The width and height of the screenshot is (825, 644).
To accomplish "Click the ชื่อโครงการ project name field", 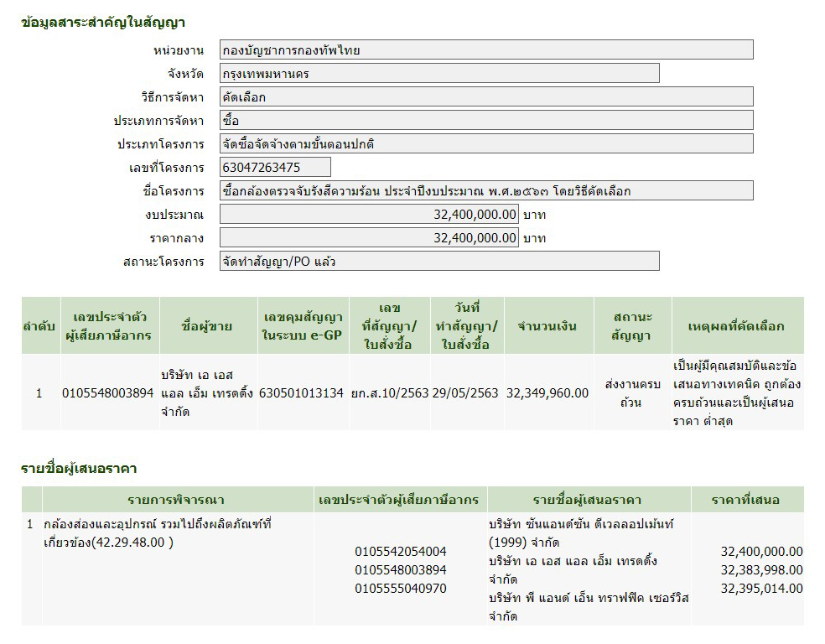I will click(486, 191).
